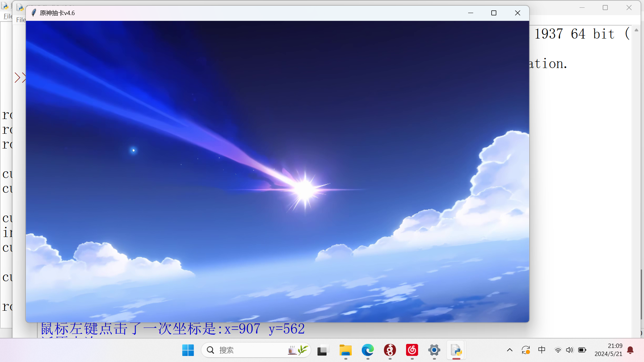Open the Windows Start menu
644x362 pixels.
188,350
